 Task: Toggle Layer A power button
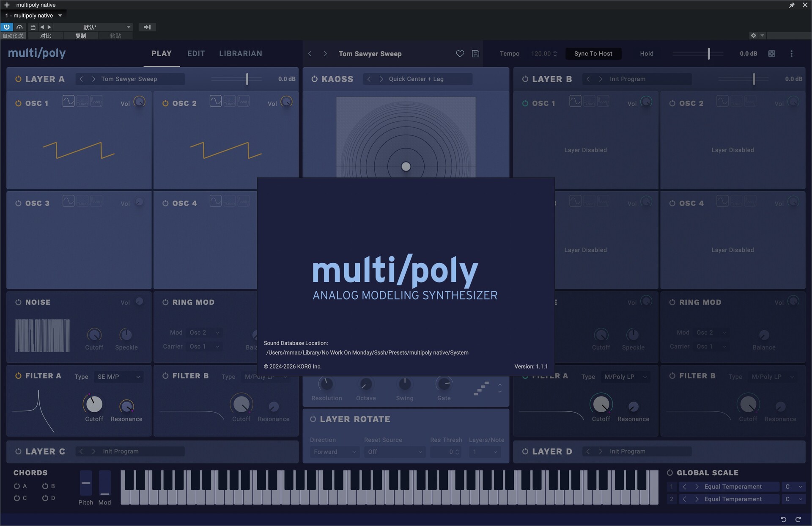click(x=18, y=79)
